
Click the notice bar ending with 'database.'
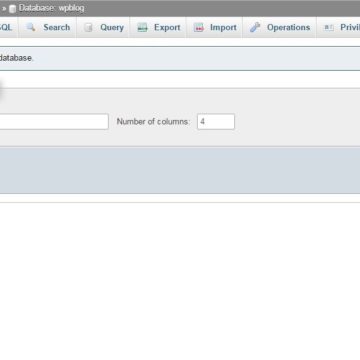[180, 58]
